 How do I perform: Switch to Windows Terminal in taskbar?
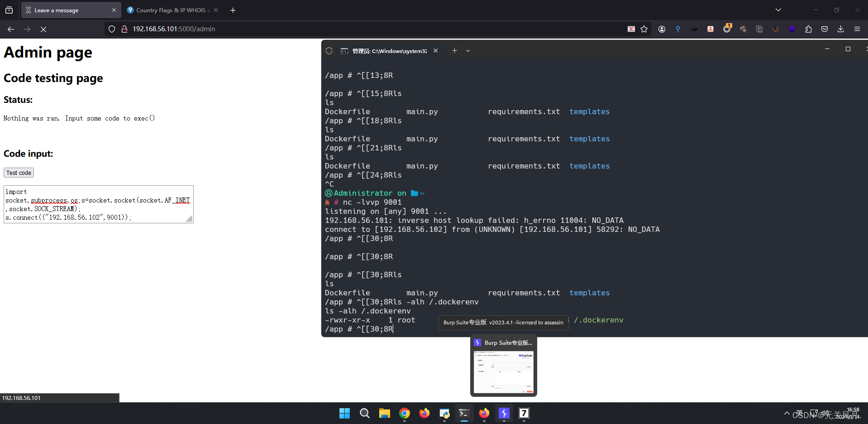464,413
